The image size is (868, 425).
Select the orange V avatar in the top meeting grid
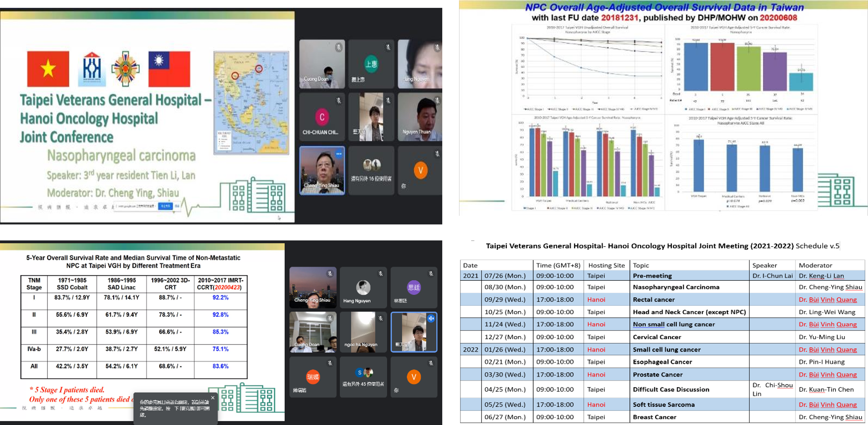click(x=420, y=170)
